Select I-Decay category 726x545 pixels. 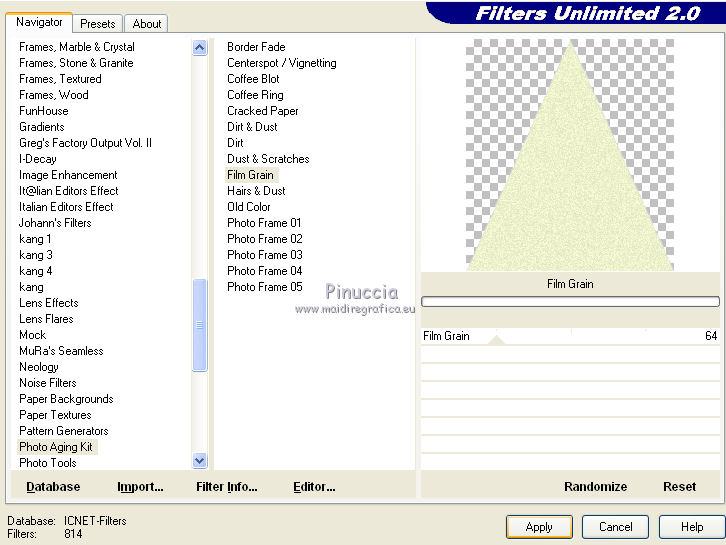point(38,159)
